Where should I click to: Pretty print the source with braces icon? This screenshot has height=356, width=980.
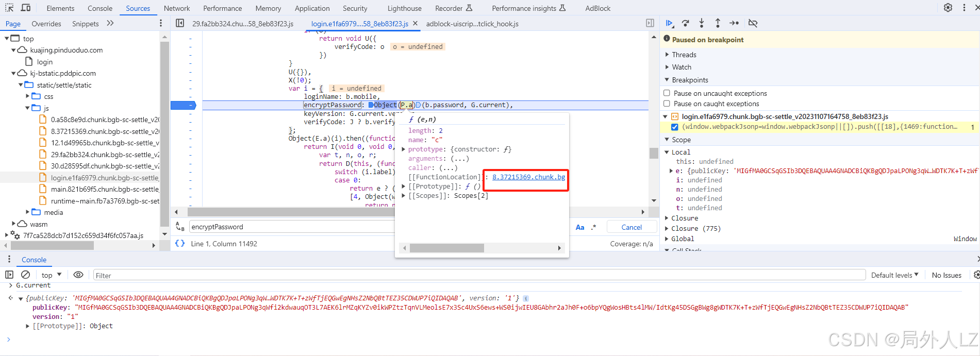(180, 244)
